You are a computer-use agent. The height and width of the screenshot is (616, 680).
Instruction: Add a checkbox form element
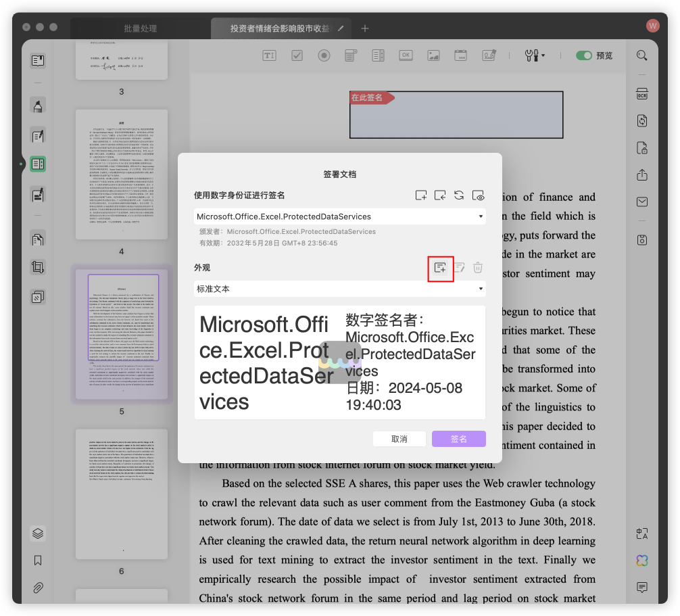(297, 55)
